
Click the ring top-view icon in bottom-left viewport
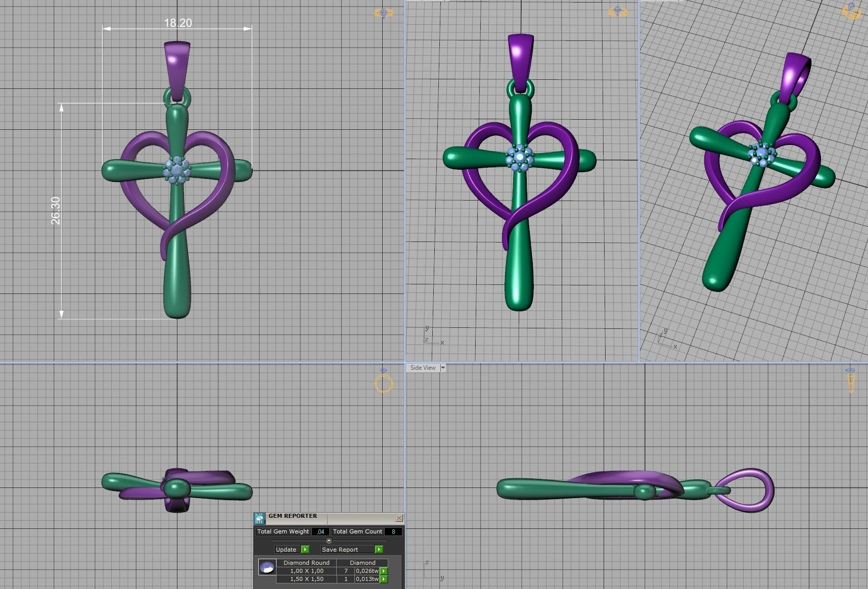click(x=384, y=381)
